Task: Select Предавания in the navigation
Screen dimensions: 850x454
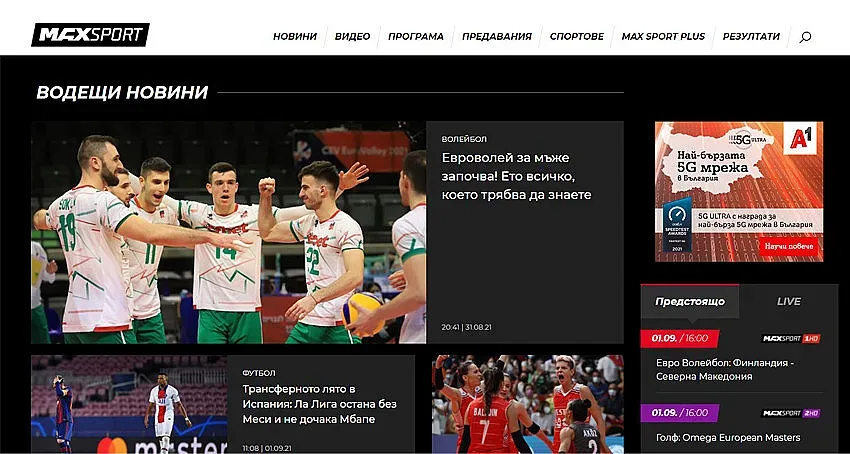Action: click(497, 37)
